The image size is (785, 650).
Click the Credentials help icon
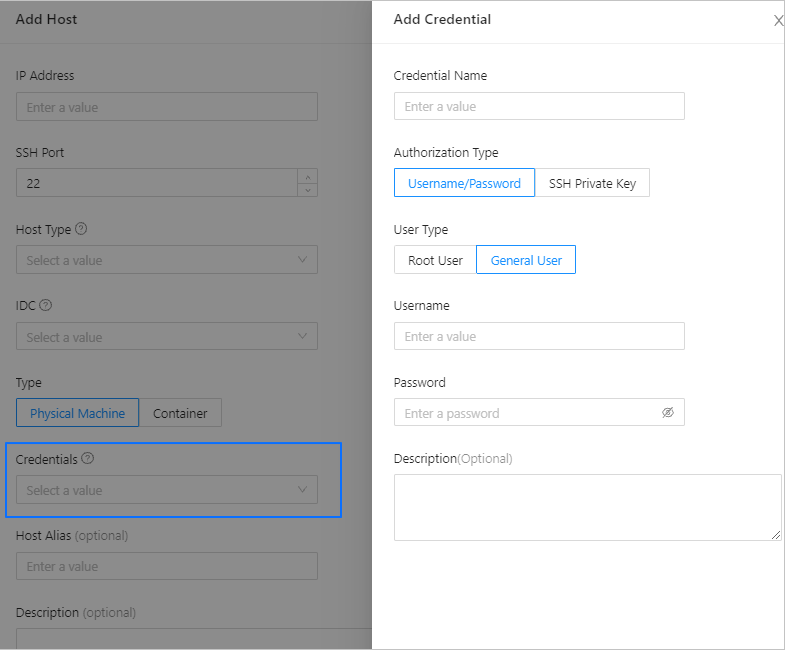pyautogui.click(x=88, y=458)
